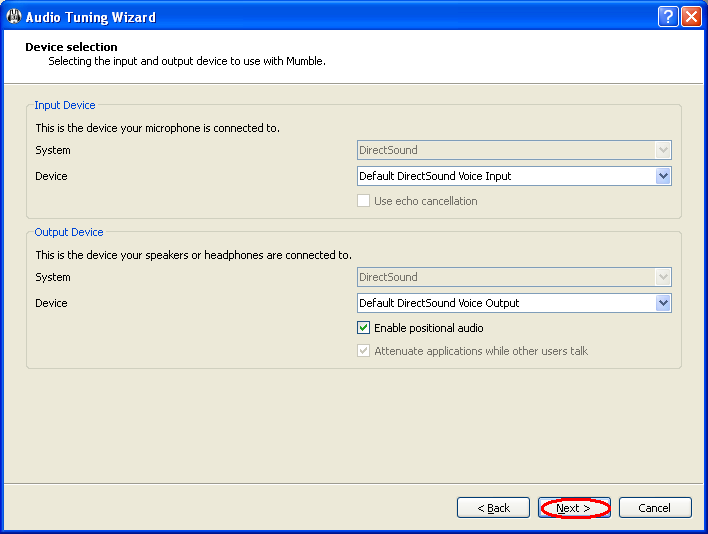This screenshot has height=534, width=708.
Task: Click the Device label under Input Device
Action: (x=51, y=176)
